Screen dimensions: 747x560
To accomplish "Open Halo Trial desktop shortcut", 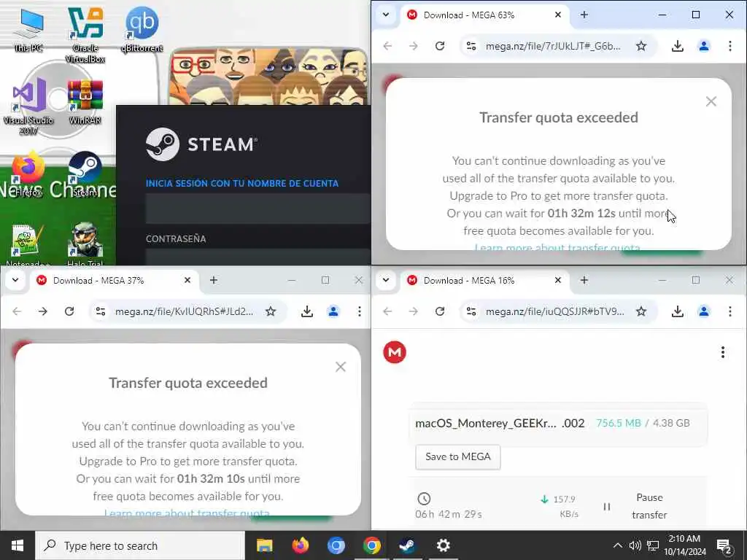I will 85,244.
